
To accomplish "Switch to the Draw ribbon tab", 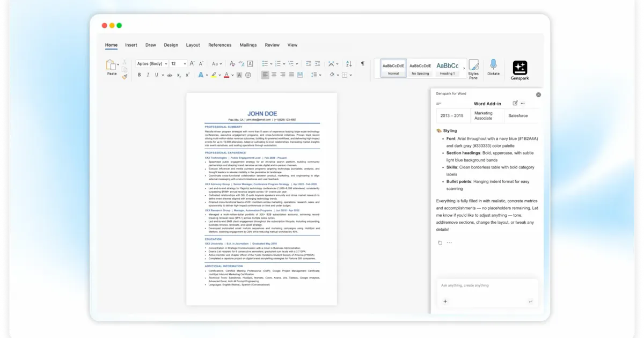I will (x=151, y=45).
